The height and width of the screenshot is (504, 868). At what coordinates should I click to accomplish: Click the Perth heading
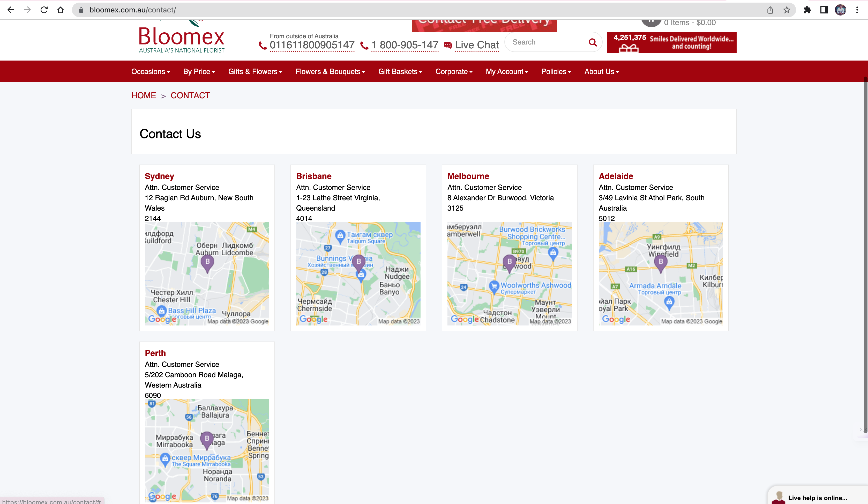pyautogui.click(x=155, y=353)
